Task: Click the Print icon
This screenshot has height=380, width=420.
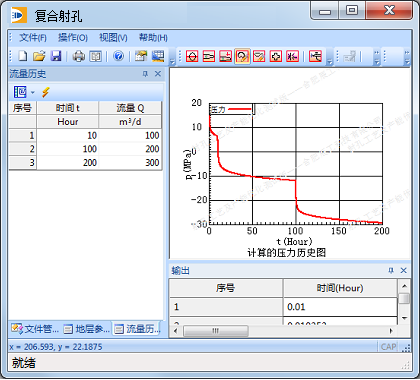Action: pyautogui.click(x=79, y=56)
